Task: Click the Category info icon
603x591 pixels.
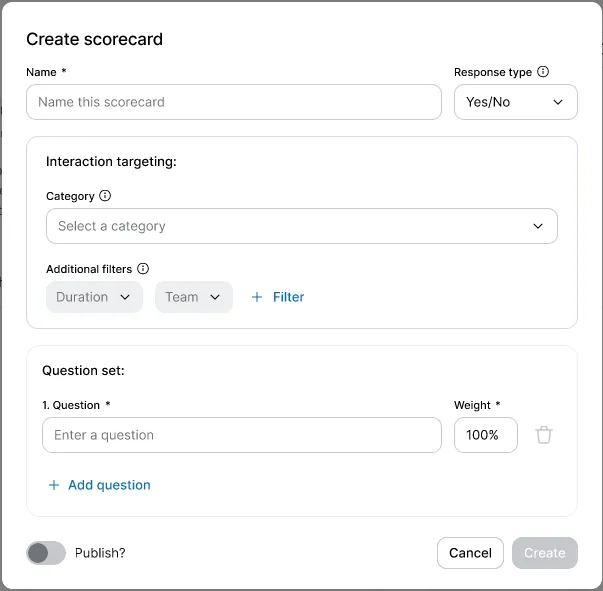Action: click(x=105, y=196)
